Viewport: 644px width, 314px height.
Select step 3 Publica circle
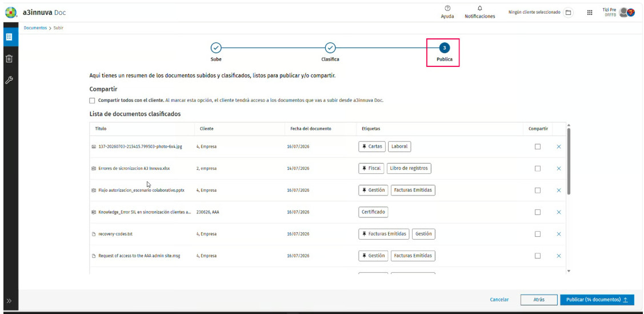(x=444, y=48)
